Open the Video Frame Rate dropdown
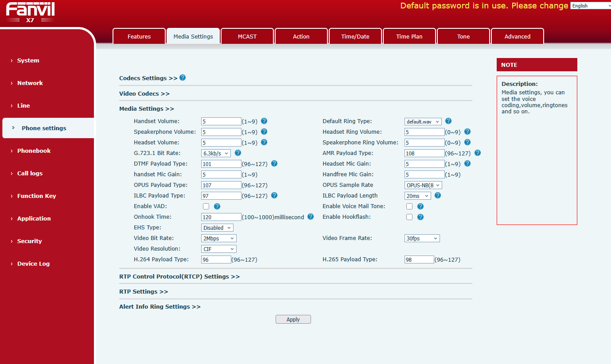 (422, 238)
